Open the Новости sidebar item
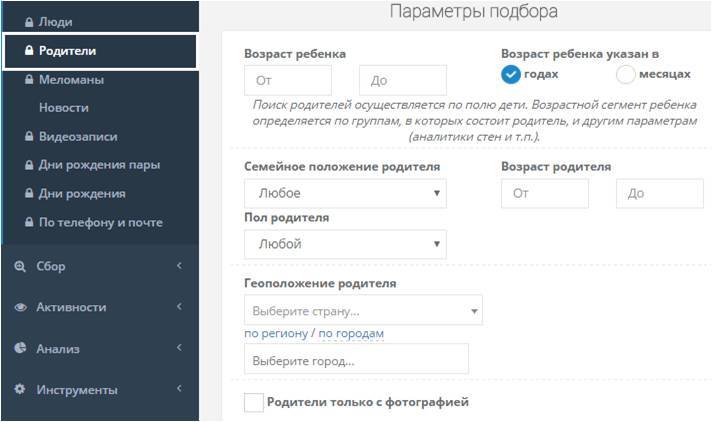 [x=64, y=107]
